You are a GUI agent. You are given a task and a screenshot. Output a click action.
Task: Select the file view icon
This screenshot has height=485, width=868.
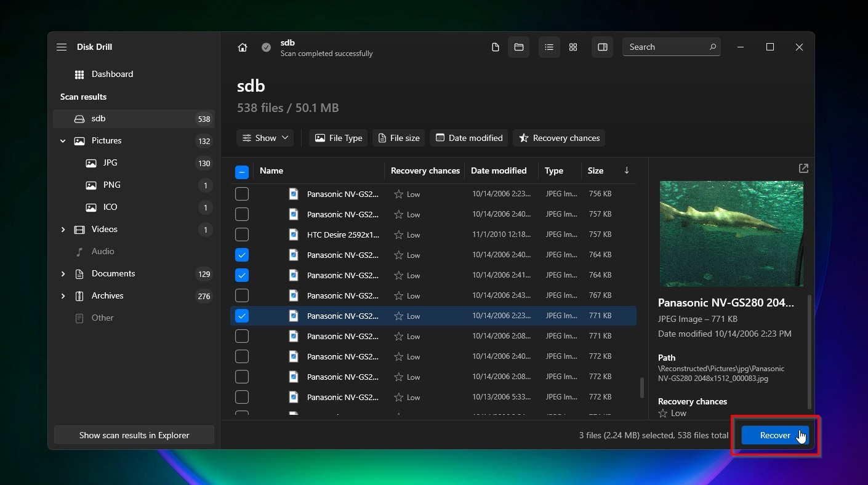point(496,47)
